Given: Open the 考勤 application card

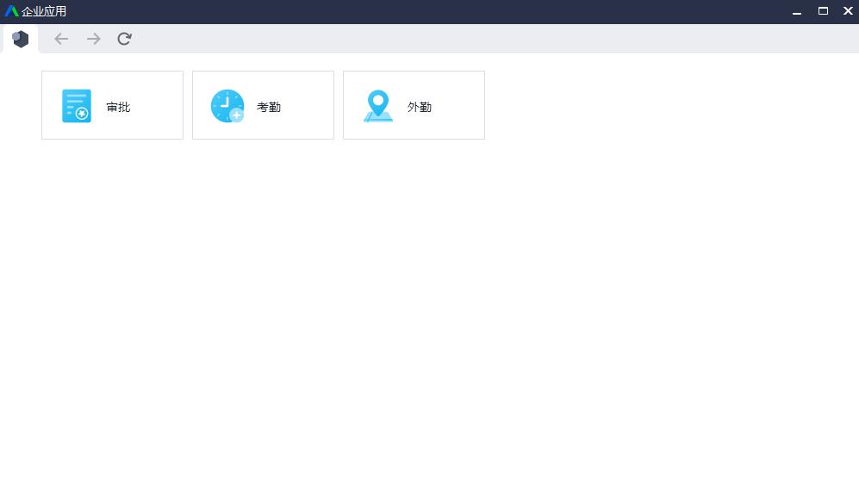Looking at the screenshot, I should pos(263,104).
